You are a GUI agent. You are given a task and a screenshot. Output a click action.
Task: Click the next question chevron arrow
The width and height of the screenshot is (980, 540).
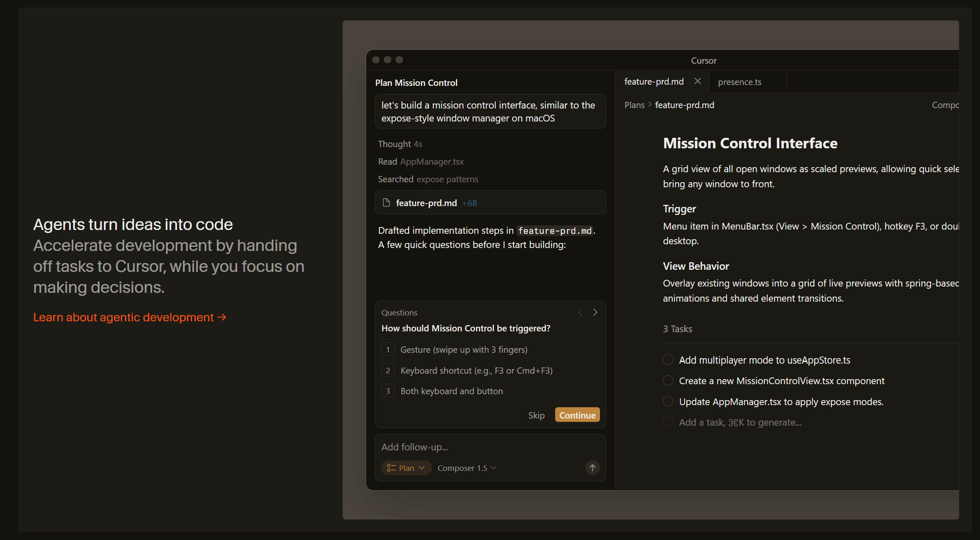coord(595,312)
